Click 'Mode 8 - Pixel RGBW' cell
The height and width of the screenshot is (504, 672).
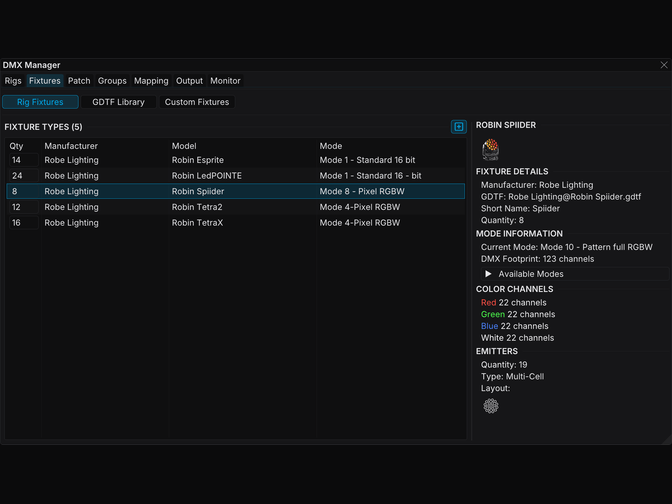pyautogui.click(x=362, y=191)
